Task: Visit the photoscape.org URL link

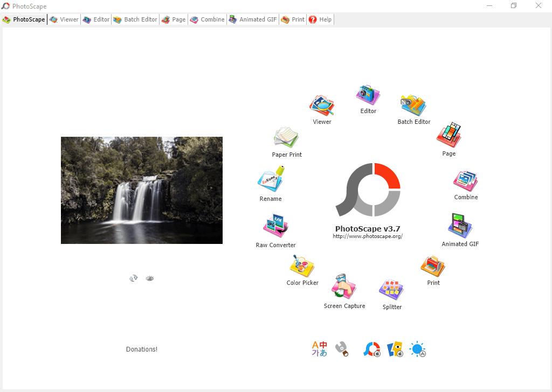Action: click(x=368, y=236)
